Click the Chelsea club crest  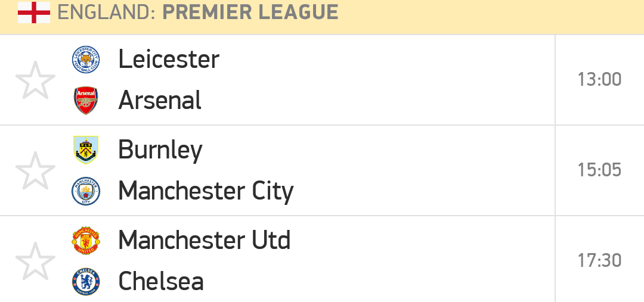coord(86,282)
